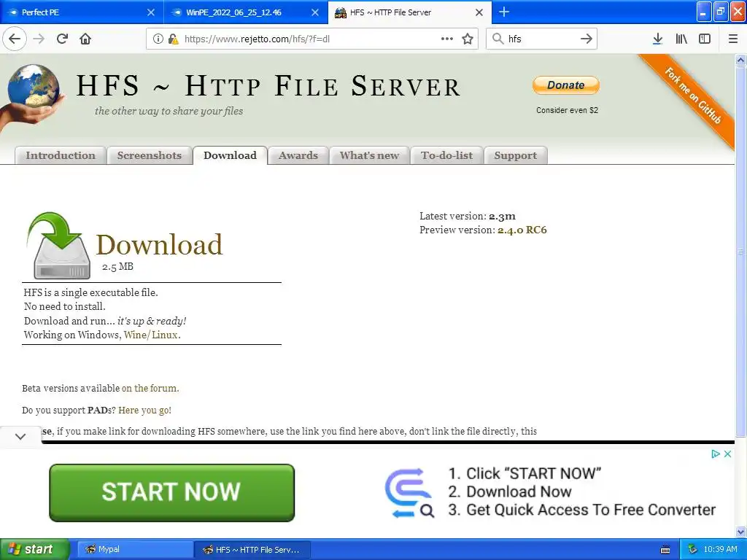Click the 'Here you go!' PAD link
The image size is (747, 560).
point(145,410)
